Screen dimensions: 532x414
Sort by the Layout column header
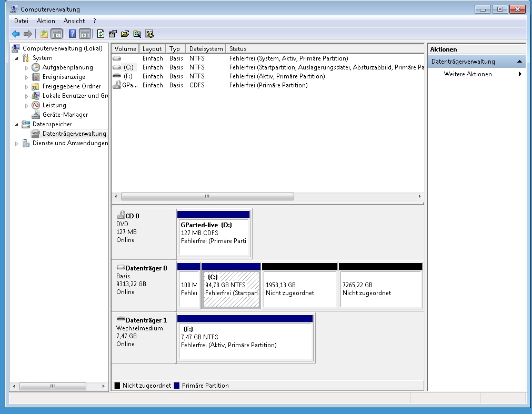pyautogui.click(x=153, y=48)
